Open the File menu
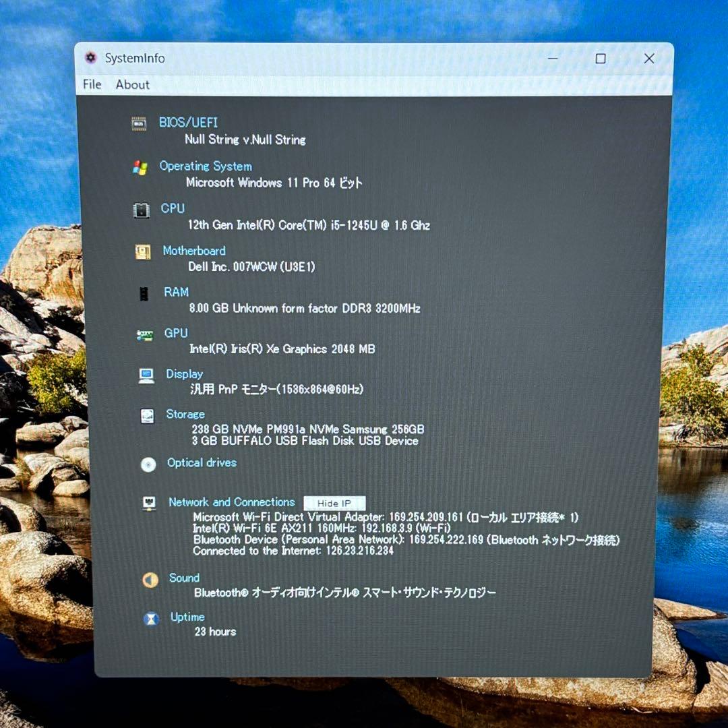The image size is (728, 728). (92, 84)
